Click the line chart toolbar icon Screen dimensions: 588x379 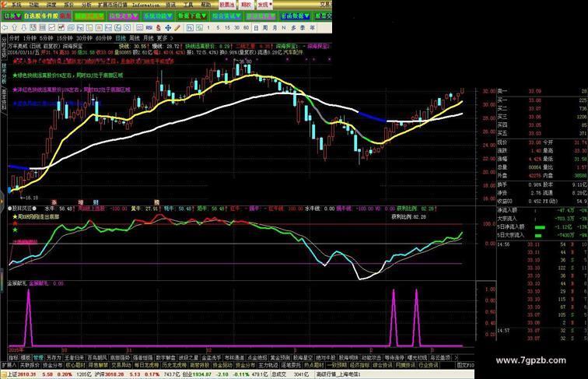[x=52, y=28]
